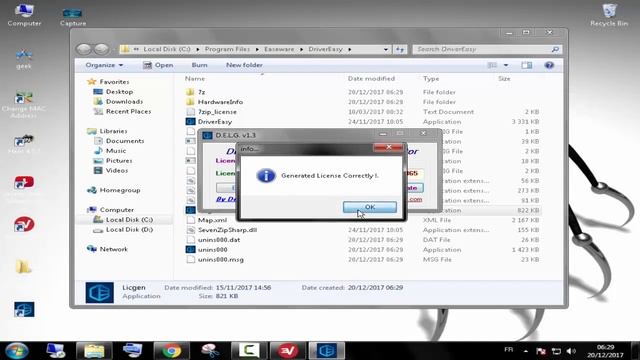Sort by Date modified column

(371, 78)
